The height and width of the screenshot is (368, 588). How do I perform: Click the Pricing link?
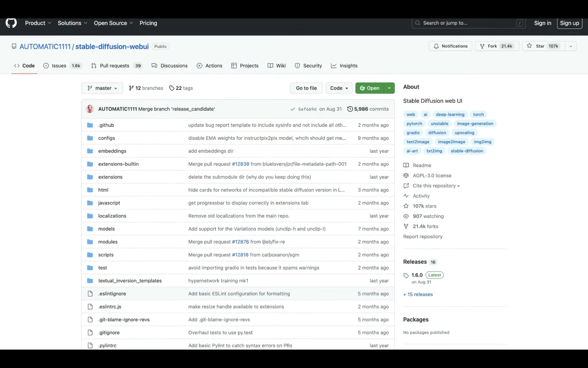148,23
